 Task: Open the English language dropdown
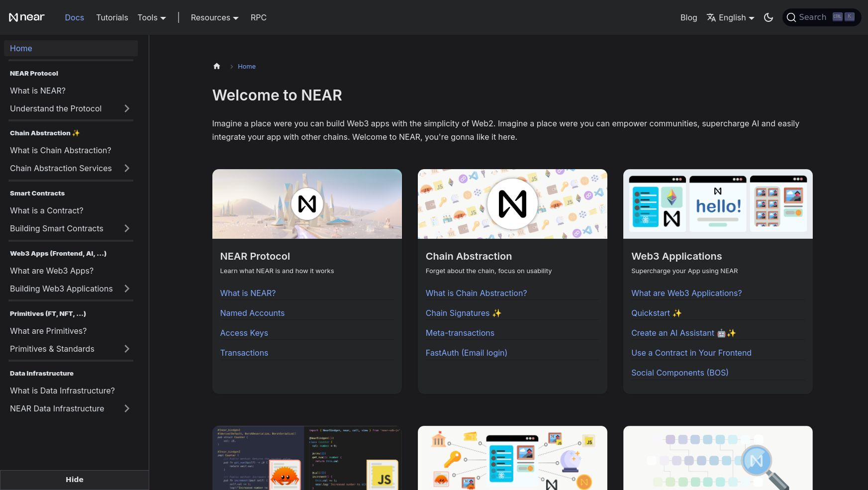(731, 17)
